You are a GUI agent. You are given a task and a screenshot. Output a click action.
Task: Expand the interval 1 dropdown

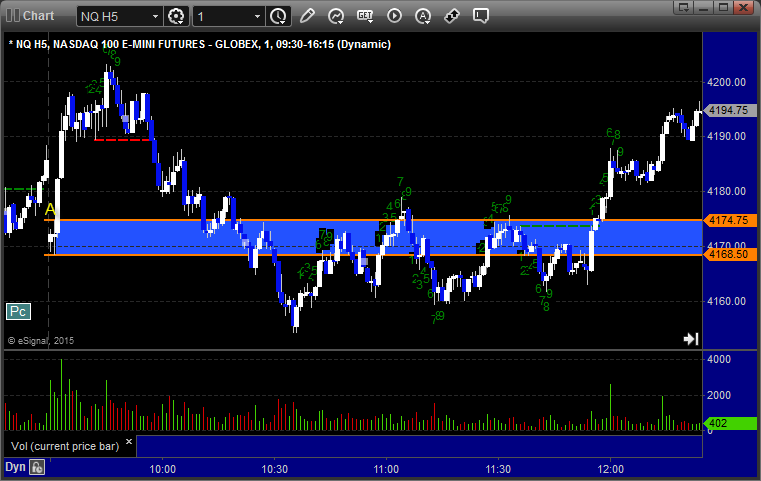[258, 17]
